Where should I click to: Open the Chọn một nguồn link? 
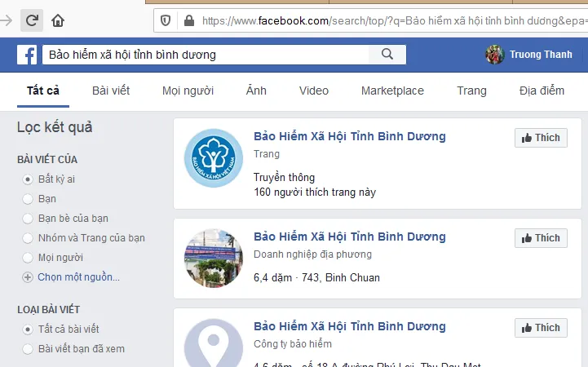79,277
